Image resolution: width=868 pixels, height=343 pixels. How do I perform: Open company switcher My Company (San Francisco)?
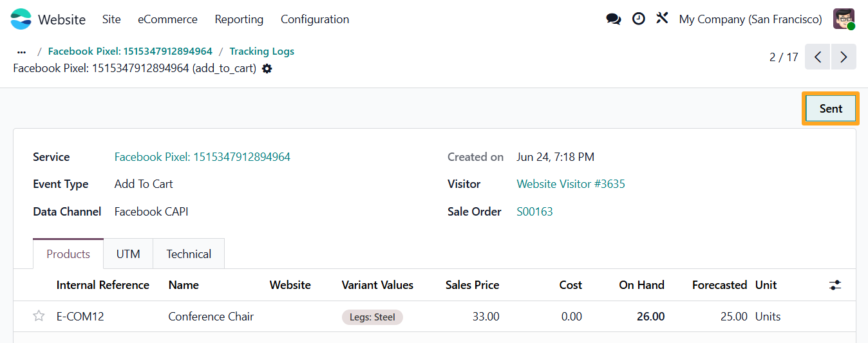pos(750,19)
